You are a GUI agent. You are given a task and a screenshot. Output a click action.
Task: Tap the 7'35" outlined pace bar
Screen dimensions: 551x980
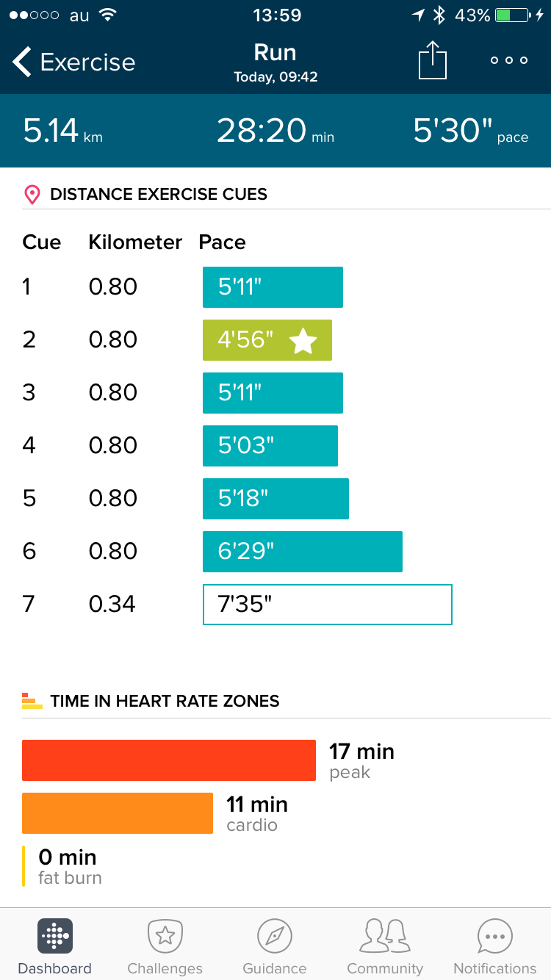click(327, 605)
